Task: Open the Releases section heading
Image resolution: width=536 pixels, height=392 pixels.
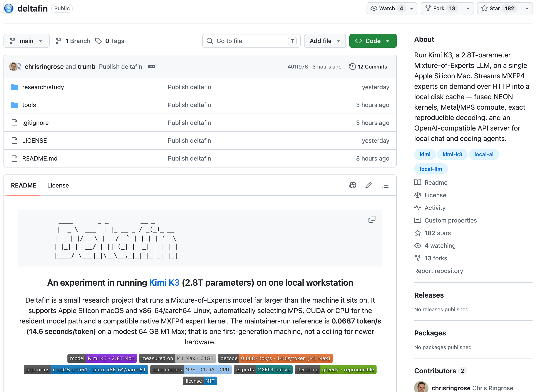Action: tap(429, 295)
